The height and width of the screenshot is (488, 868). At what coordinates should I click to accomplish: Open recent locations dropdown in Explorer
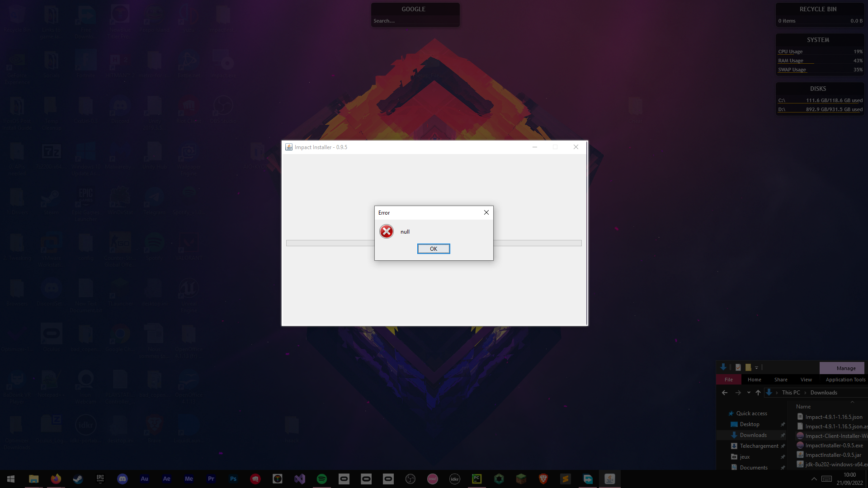click(749, 393)
